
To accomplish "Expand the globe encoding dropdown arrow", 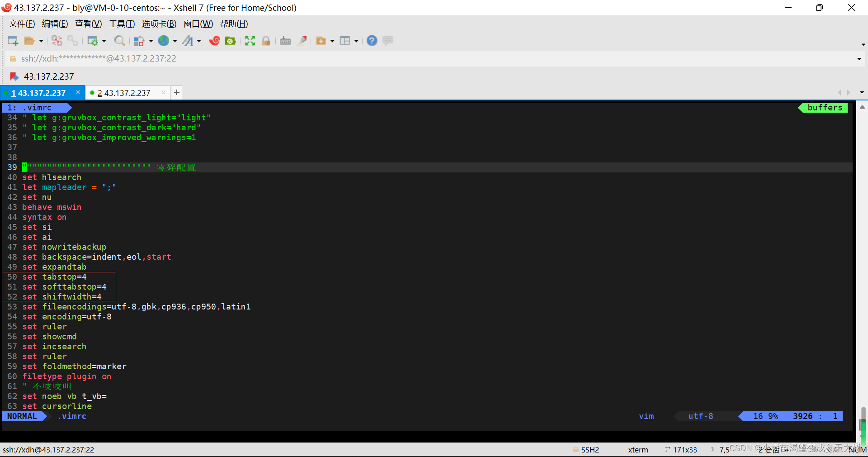I will tap(175, 41).
